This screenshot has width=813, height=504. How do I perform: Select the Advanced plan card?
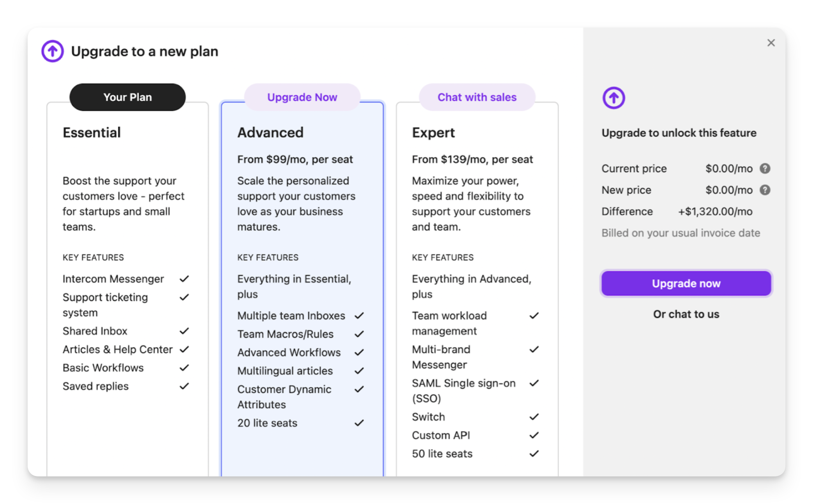[x=302, y=289]
